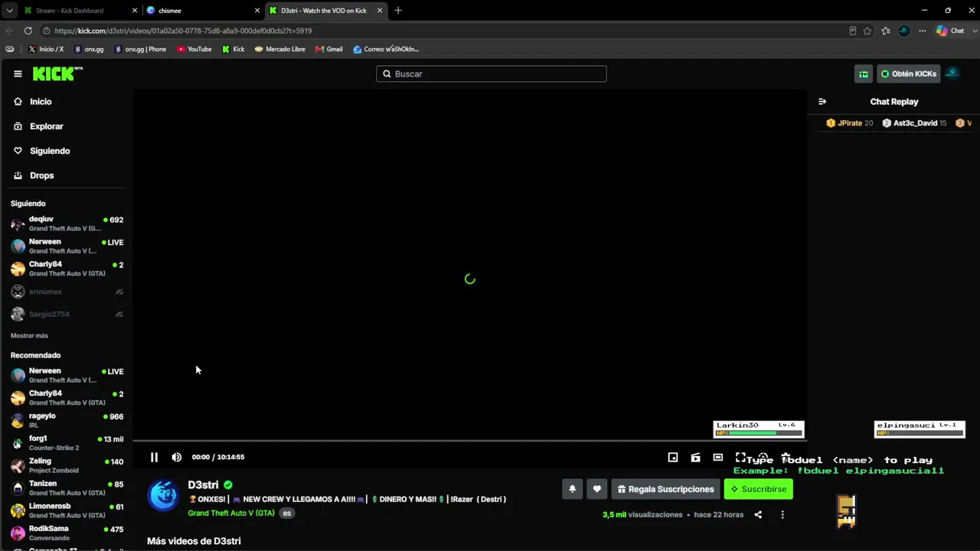
Task: Open deqiuv's channel from Siguiendo
Action: point(67,223)
